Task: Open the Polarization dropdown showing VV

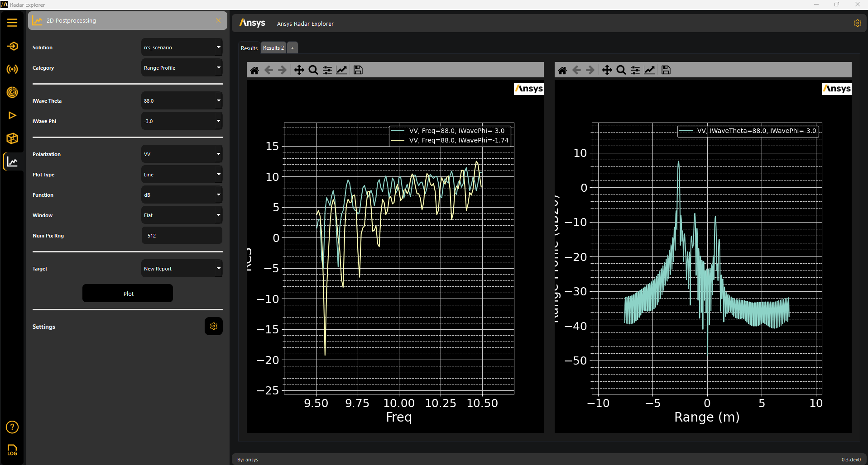Action: (182, 154)
